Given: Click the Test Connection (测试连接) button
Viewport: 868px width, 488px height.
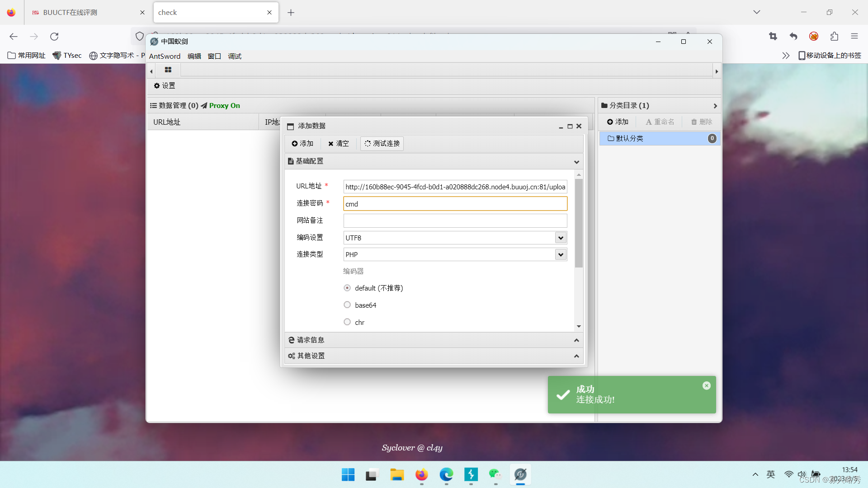Looking at the screenshot, I should point(382,143).
